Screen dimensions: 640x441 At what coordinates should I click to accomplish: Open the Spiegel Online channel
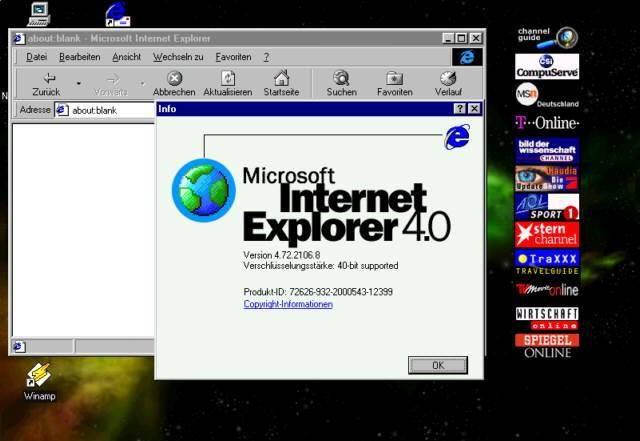point(547,346)
